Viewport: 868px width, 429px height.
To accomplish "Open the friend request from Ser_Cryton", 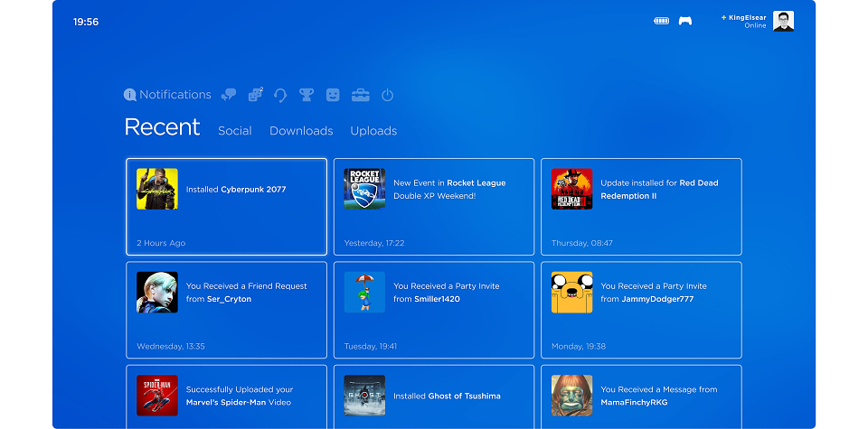I will click(x=226, y=310).
